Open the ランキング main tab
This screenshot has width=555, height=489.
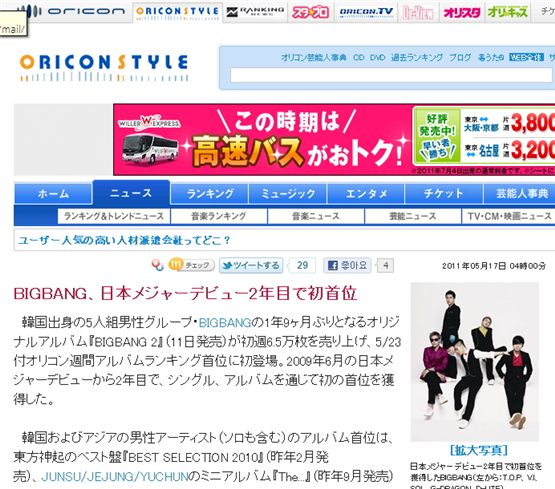tap(210, 194)
